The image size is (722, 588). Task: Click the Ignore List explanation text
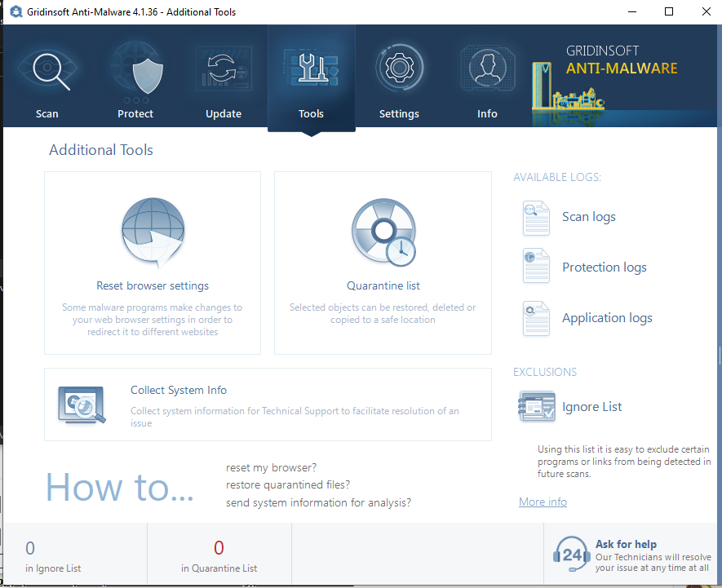click(624, 462)
